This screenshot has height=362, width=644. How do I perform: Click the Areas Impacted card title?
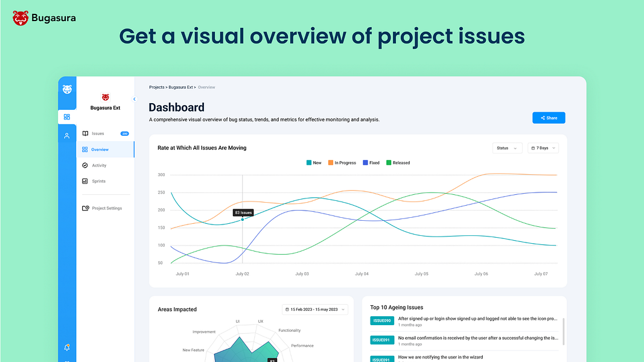point(177,310)
